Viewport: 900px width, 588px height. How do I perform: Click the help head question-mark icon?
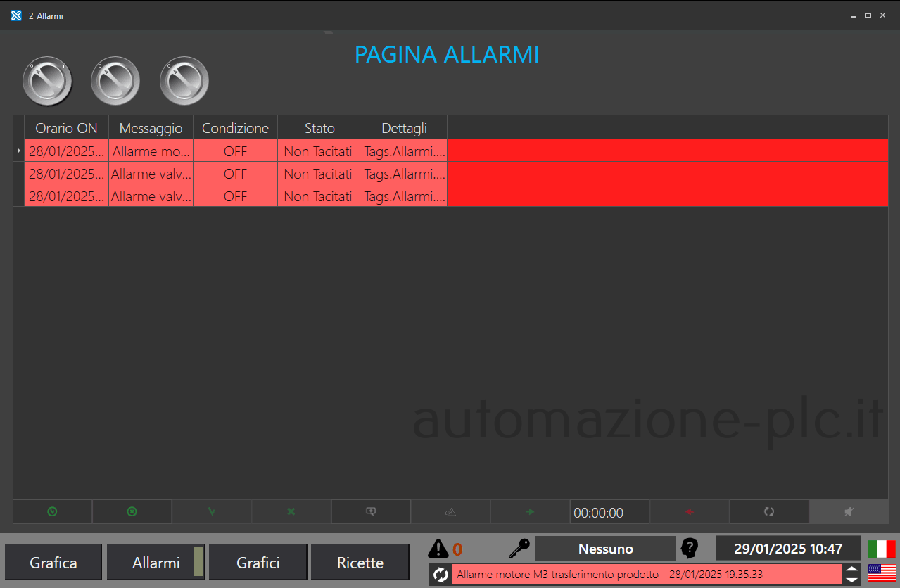(690, 548)
